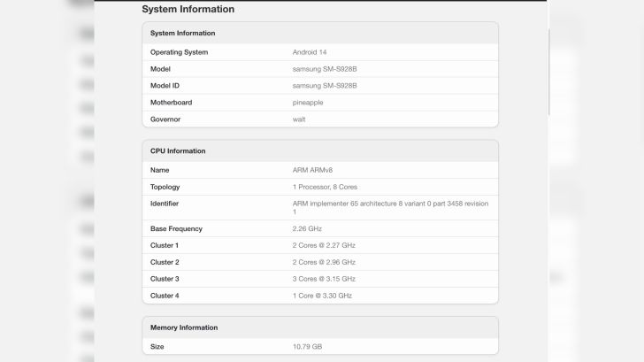Click the page heading 'System Information'
Screen dimensions: 644x362
pyautogui.click(x=188, y=9)
